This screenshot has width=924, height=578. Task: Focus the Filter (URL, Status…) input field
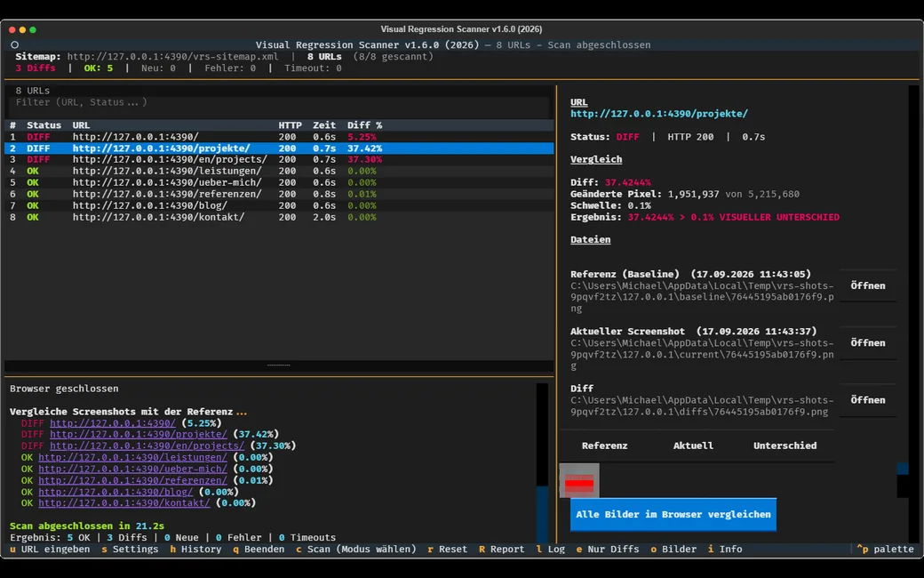pyautogui.click(x=279, y=102)
